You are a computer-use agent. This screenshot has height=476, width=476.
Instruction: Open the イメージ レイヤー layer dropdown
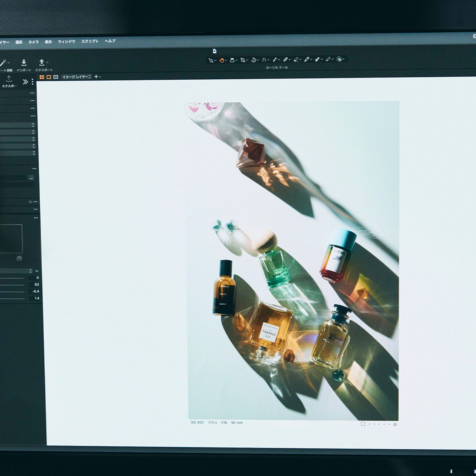[76, 77]
